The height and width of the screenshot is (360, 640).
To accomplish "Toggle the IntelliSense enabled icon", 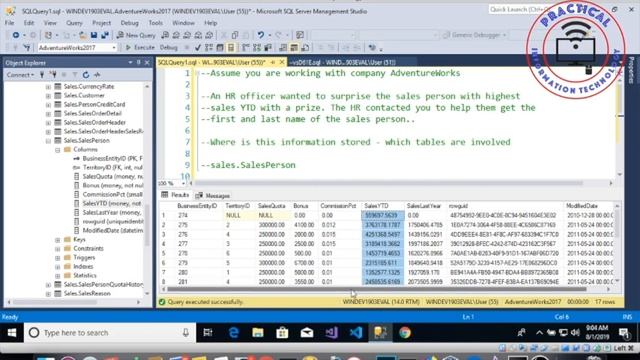I will tap(231, 48).
